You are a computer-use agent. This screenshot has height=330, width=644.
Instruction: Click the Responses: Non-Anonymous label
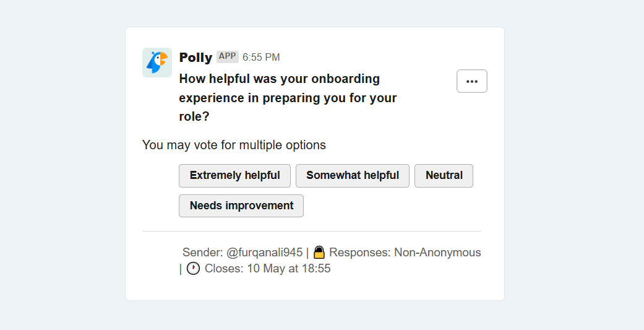[405, 252]
